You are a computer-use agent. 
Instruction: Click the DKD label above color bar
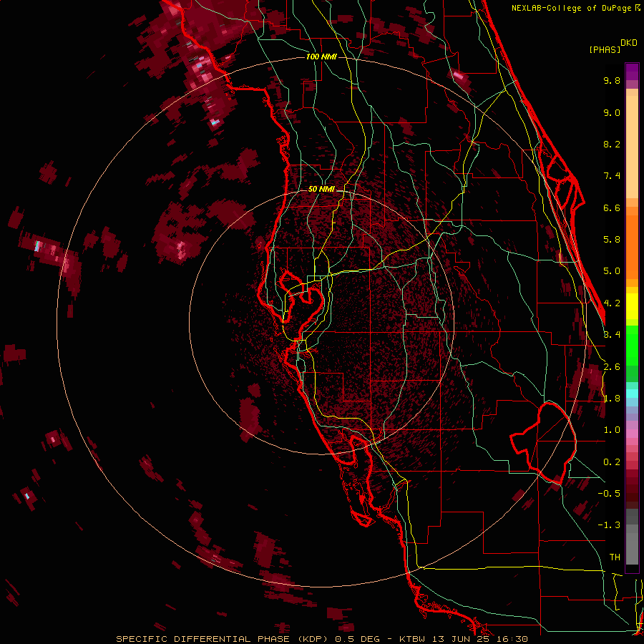pos(628,43)
